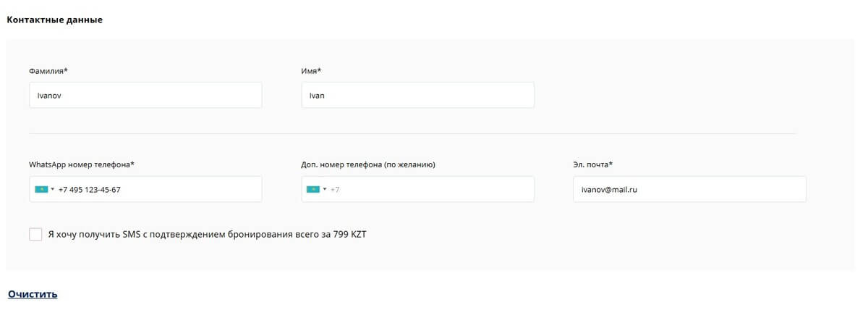Screen dimensions: 868x318
Task: Focus the Фамилия field containing Ivanov
Action: [145, 95]
